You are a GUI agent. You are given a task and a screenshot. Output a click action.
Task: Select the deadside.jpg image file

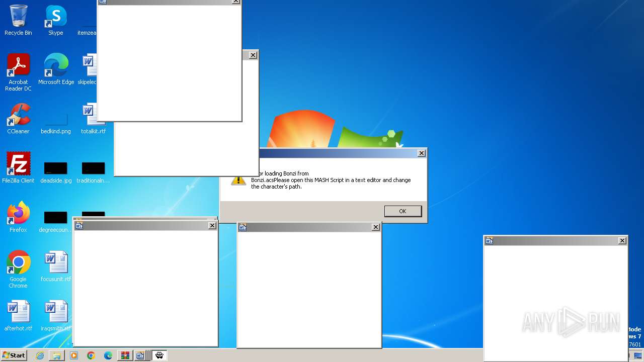coord(56,172)
